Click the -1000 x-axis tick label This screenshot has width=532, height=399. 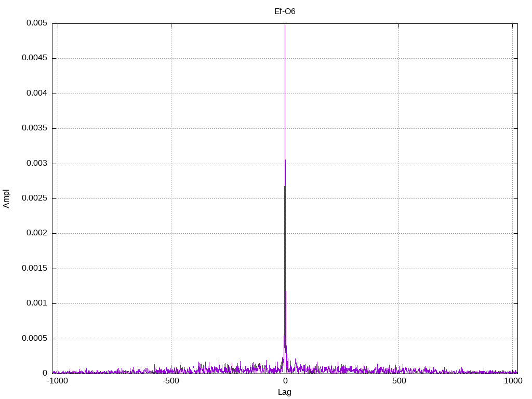[x=57, y=381]
